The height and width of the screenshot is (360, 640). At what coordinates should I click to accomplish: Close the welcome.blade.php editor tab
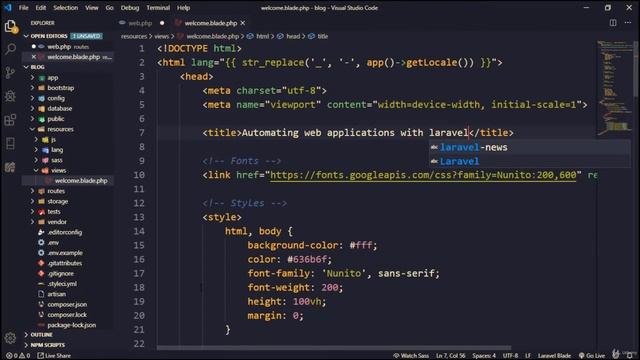click(243, 23)
